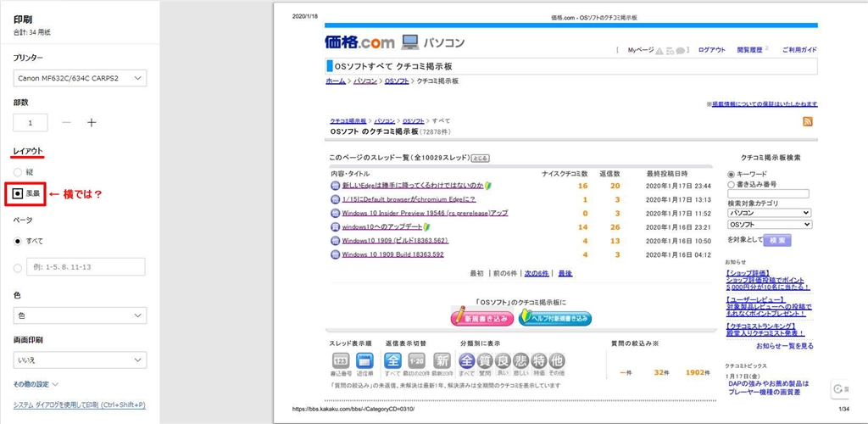Screen dimensions: 868x424
Task: Click the ヘルプ付新規書き込み button
Action: pos(555,317)
